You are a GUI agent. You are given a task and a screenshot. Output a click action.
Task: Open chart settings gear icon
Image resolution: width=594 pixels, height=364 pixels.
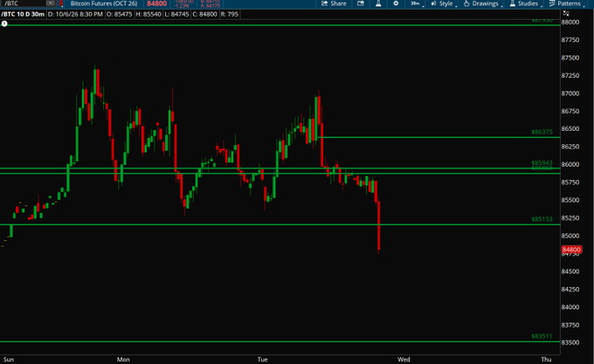tap(396, 3)
